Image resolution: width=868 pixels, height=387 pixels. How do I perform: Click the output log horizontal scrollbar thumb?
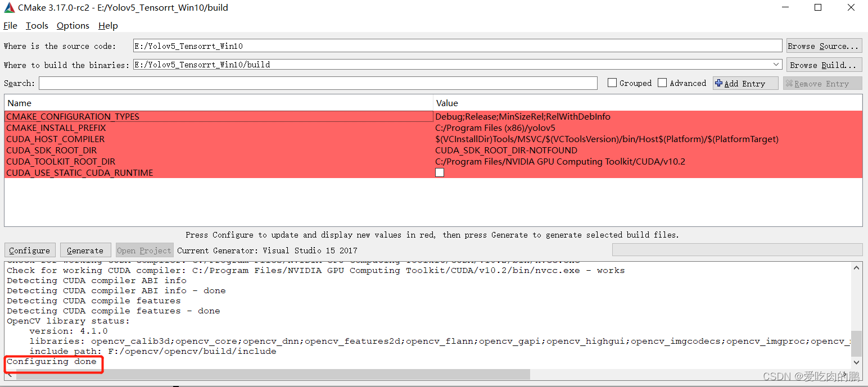coord(273,374)
